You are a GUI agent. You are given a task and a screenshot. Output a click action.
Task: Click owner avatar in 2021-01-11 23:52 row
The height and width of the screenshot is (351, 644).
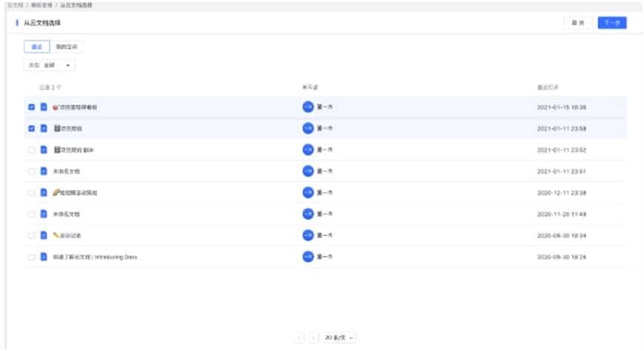(x=308, y=150)
